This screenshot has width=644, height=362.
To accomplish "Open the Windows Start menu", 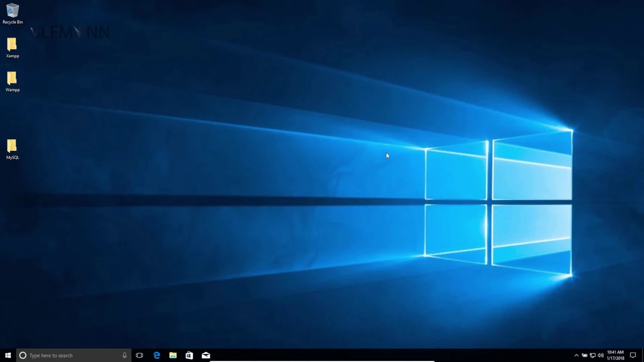I will pyautogui.click(x=8, y=355).
